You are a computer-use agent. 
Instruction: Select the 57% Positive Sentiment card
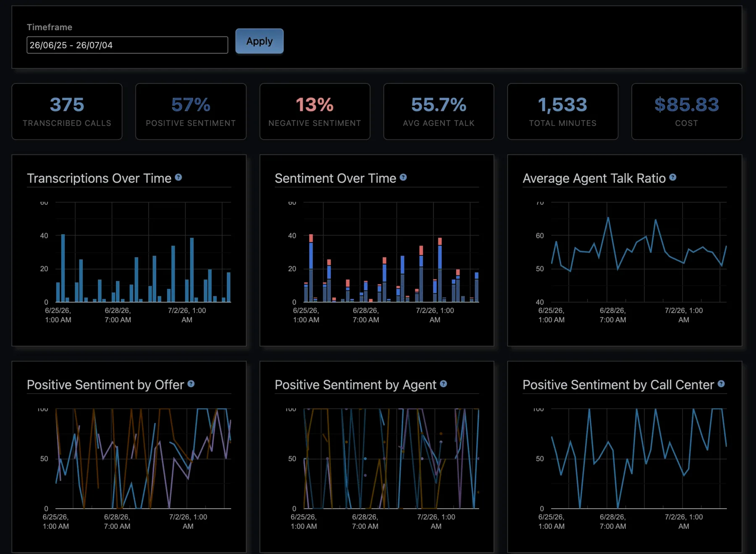tap(191, 111)
